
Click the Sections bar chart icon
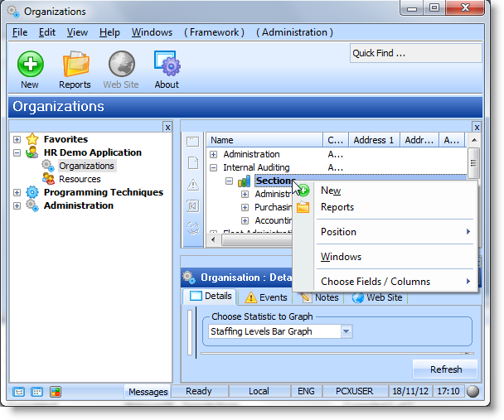pos(244,181)
